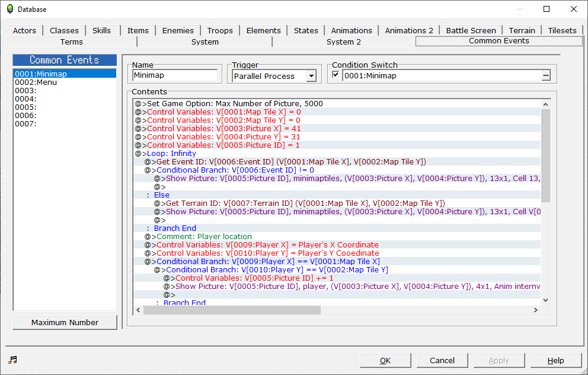Click the Apply button
Viewport: 588px width, 375px height.
[x=498, y=360]
